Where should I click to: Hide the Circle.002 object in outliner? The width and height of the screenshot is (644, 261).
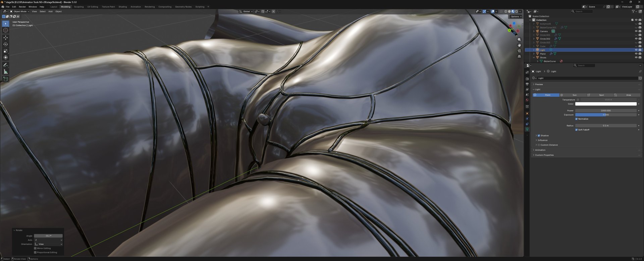(636, 39)
